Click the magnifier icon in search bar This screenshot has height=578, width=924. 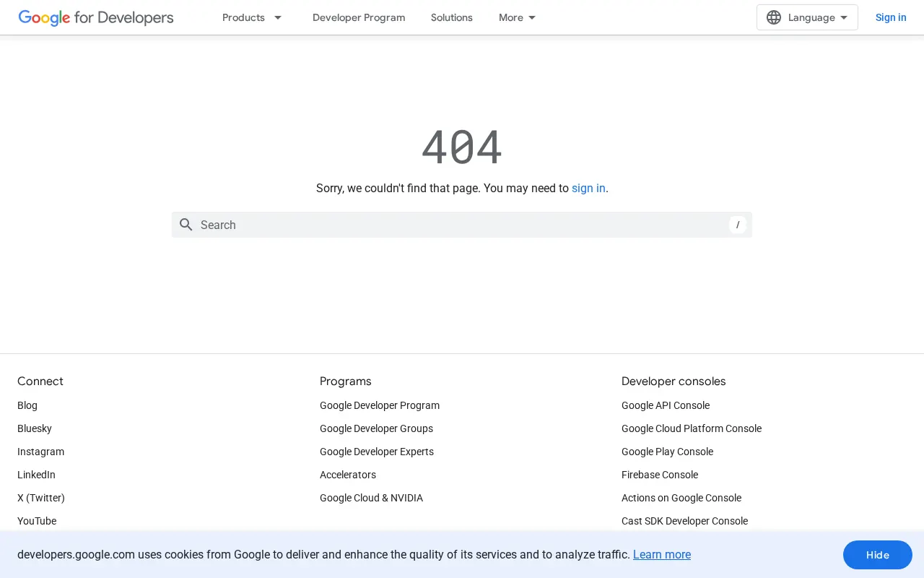point(186,225)
